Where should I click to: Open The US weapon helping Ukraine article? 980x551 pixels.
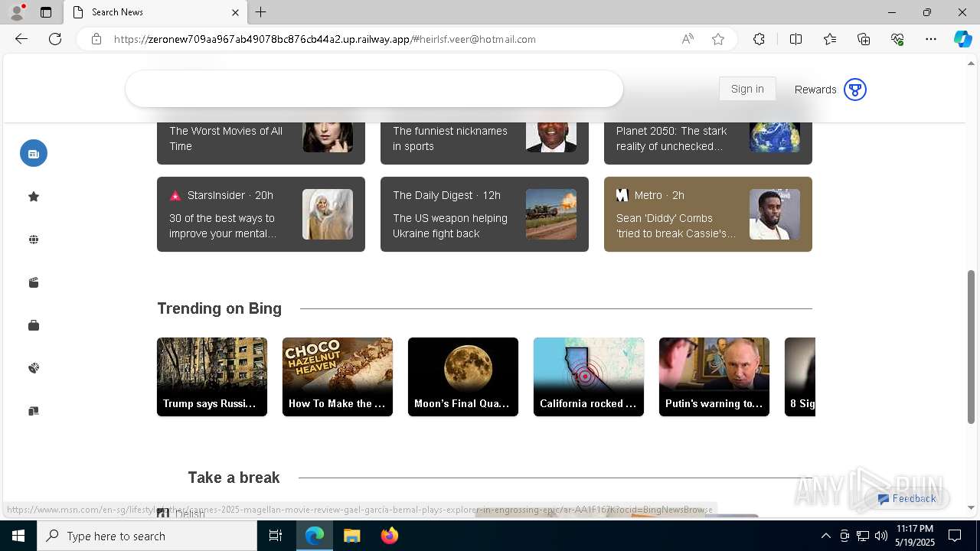(x=485, y=214)
